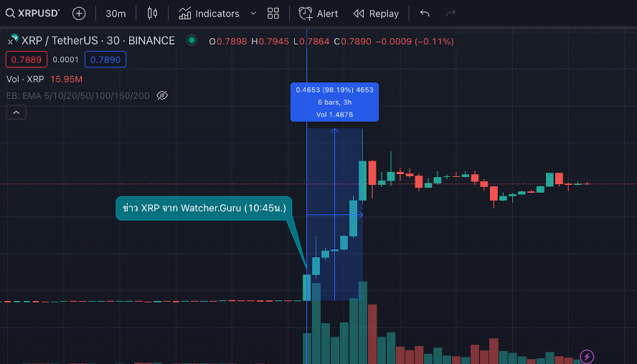This screenshot has width=637, height=364.
Task: Click the -0.0009 (-0.11%) change value
Action: click(415, 42)
